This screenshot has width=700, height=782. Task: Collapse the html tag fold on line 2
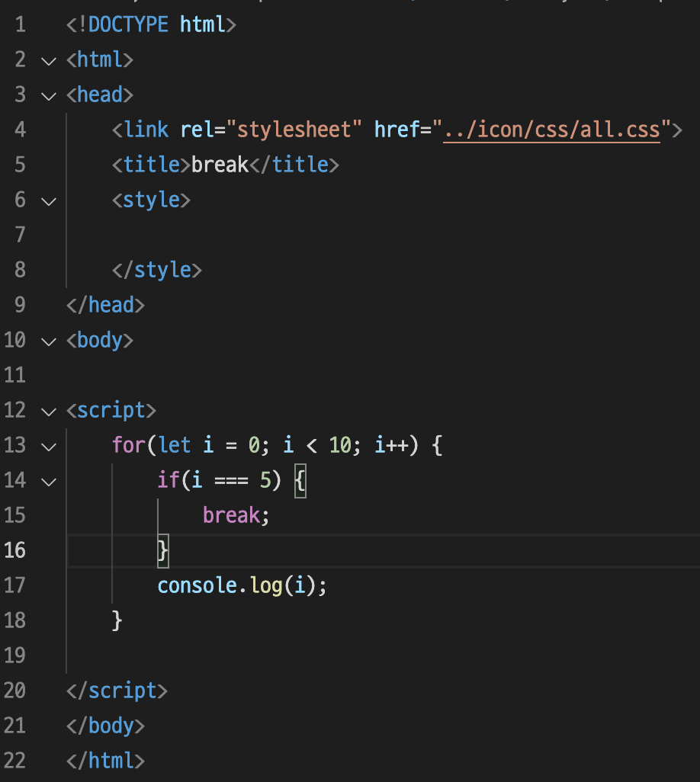(48, 61)
